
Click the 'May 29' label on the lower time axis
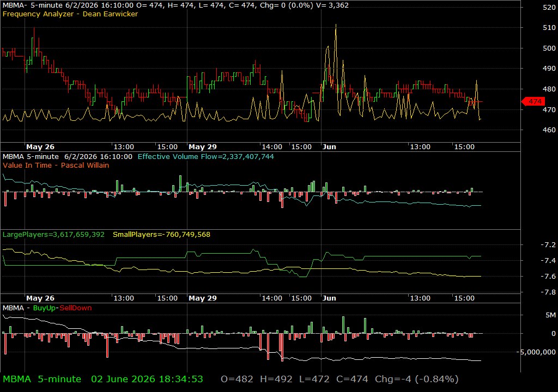coord(203,298)
